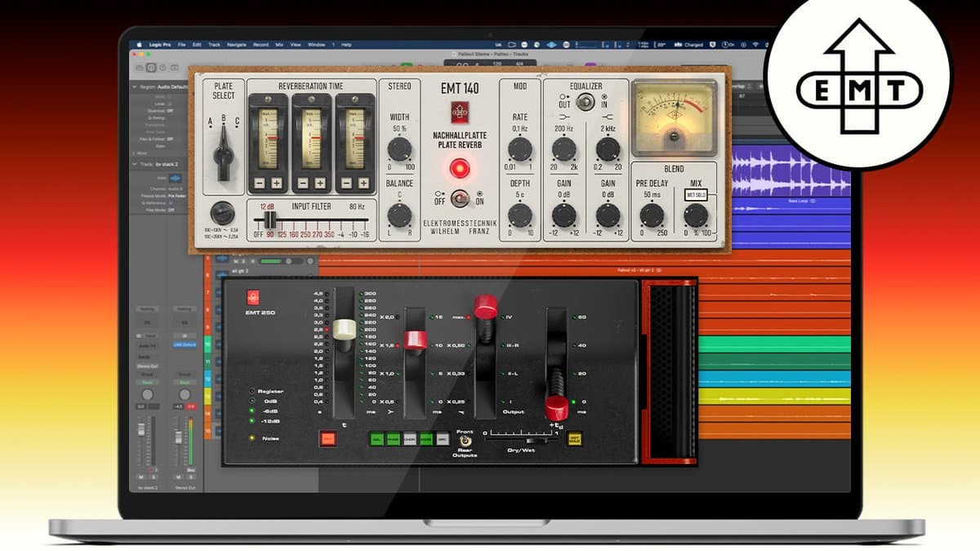Click the audio waveform icon beside Track icon
Screen dimensions: 980x551
pos(176,177)
